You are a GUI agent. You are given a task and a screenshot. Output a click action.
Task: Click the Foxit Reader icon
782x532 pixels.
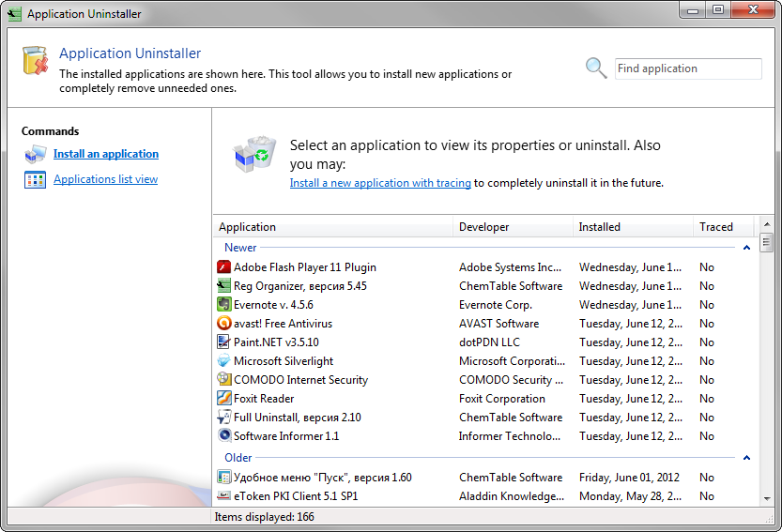[224, 398]
